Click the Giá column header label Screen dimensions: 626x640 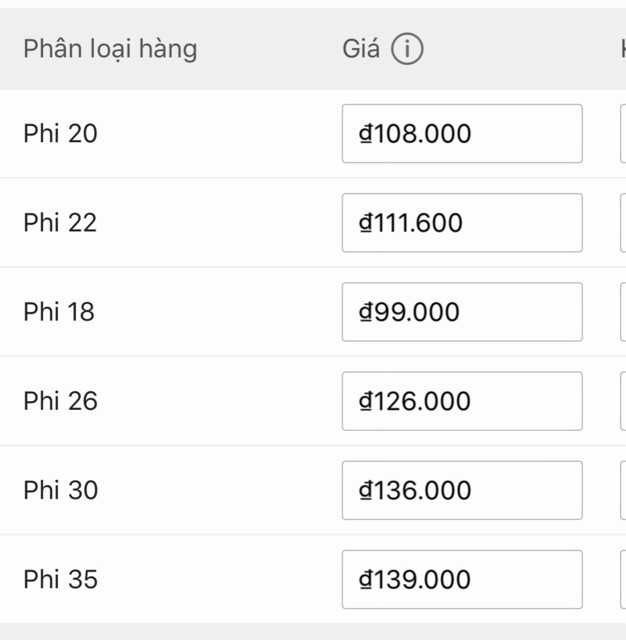click(x=361, y=49)
